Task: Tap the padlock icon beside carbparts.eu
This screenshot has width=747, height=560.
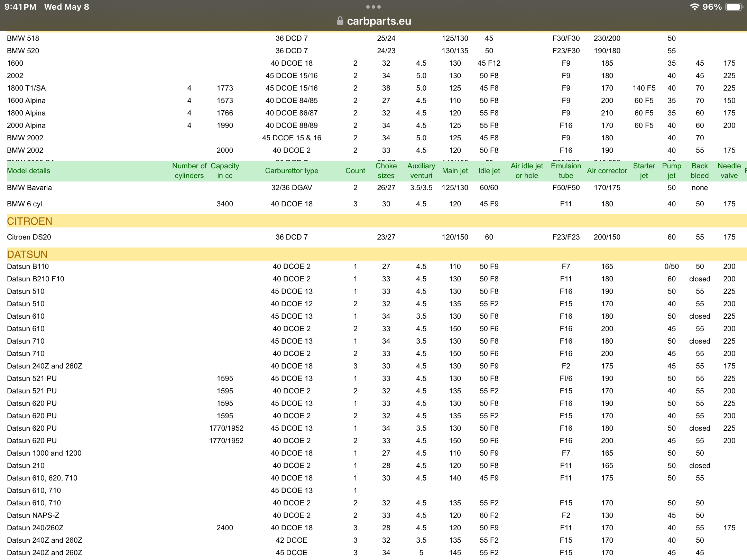Action: point(340,21)
